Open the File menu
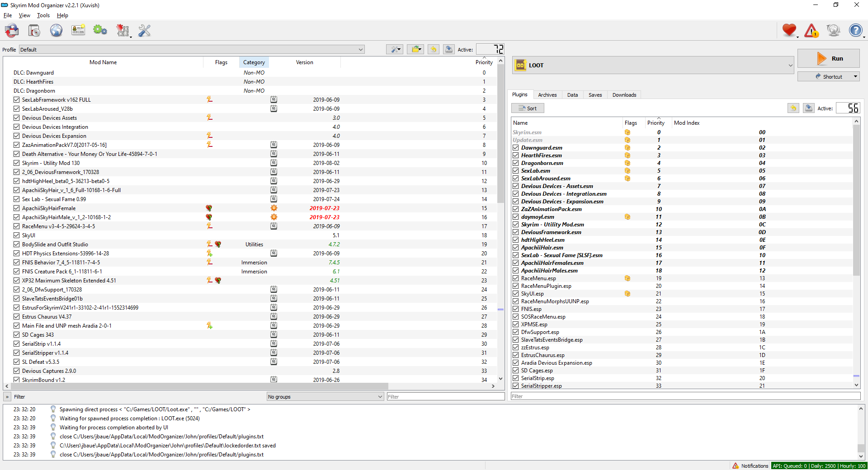This screenshot has height=470, width=868. click(x=8, y=15)
